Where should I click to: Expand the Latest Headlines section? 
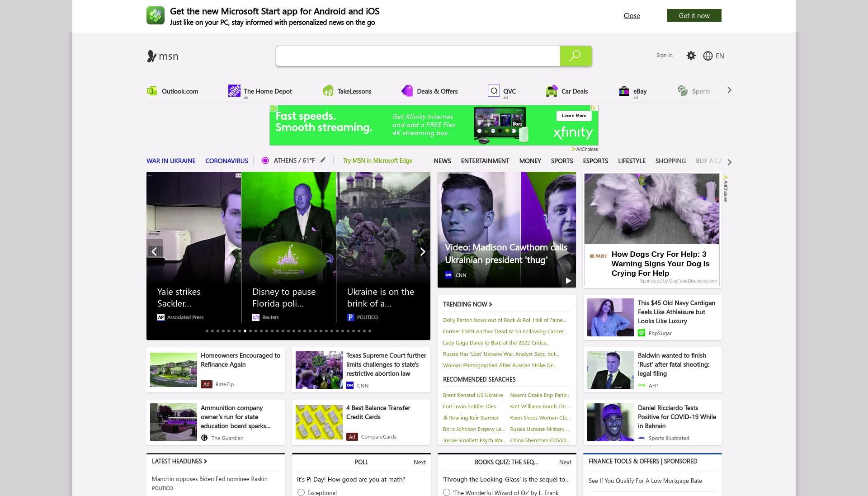point(179,461)
